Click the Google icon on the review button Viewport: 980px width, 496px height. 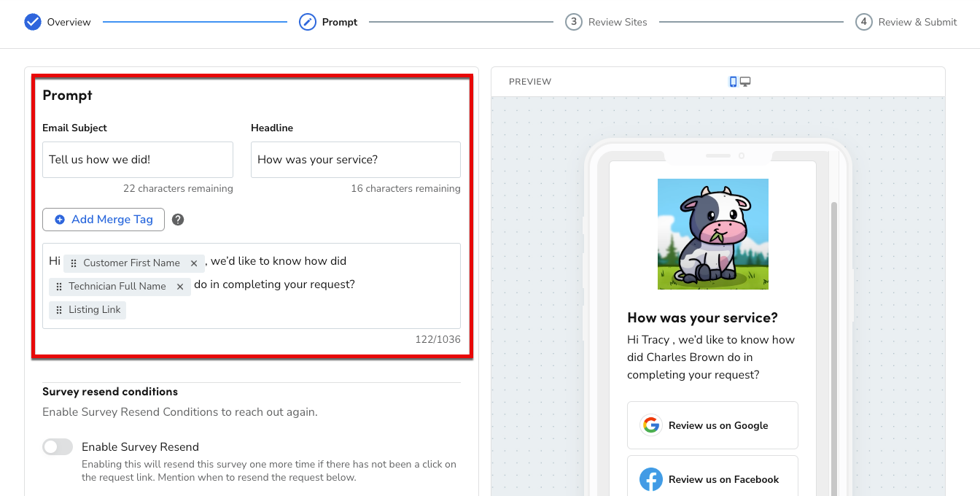tap(650, 425)
